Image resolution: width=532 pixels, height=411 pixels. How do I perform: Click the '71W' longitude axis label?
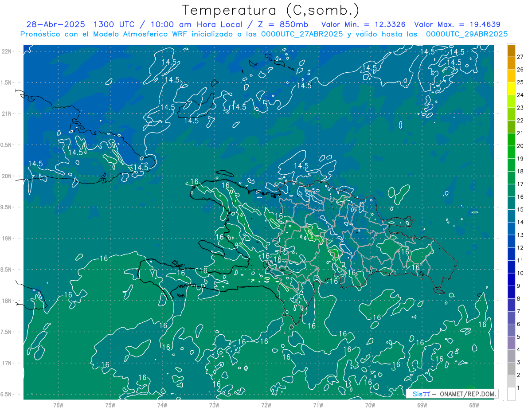pos(318,405)
